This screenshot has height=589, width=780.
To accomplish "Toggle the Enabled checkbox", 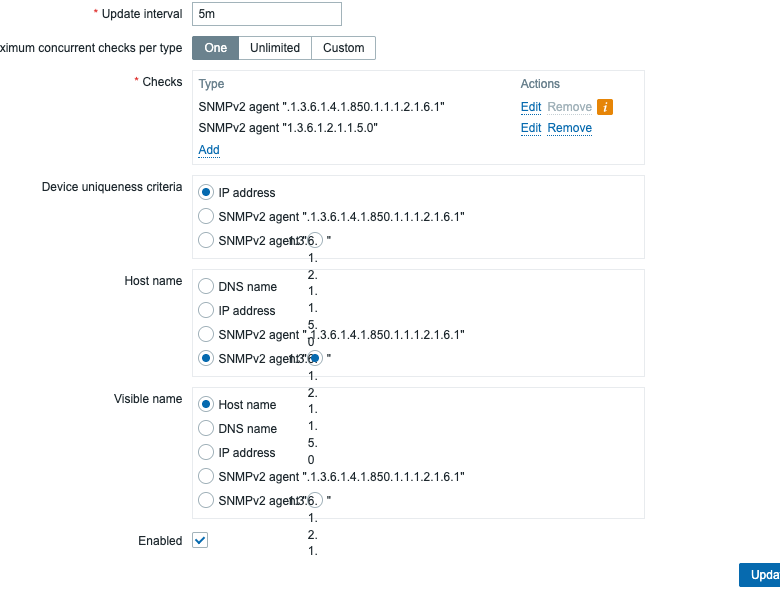I will pyautogui.click(x=200, y=540).
